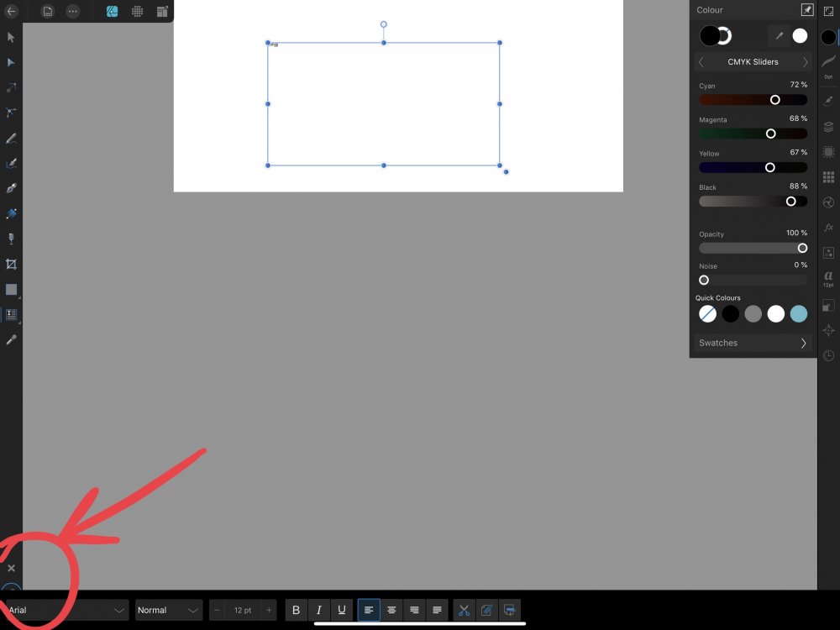
Task: Open the Document menu icon
Action: coord(48,11)
